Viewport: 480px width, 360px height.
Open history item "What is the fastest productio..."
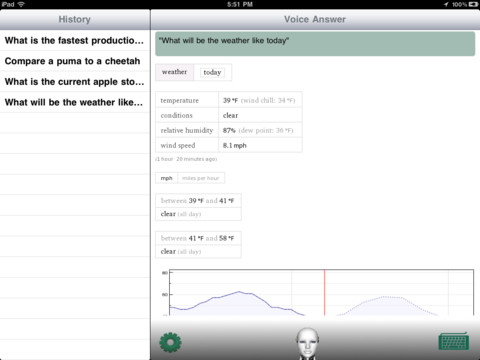point(75,41)
